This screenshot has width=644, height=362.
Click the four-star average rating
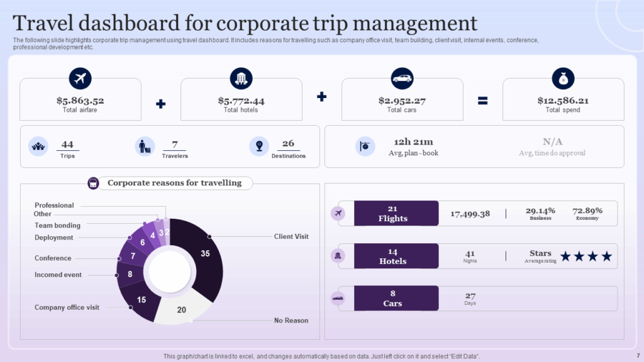[x=586, y=256]
